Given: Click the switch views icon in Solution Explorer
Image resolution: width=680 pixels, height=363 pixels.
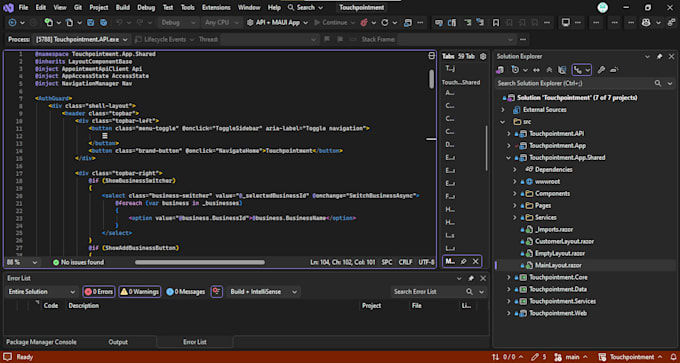Looking at the screenshot, I should pos(500,70).
